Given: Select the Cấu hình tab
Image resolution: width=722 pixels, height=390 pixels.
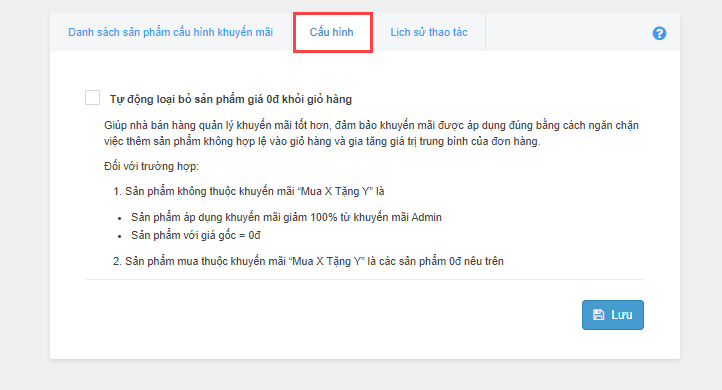Looking at the screenshot, I should tap(332, 32).
